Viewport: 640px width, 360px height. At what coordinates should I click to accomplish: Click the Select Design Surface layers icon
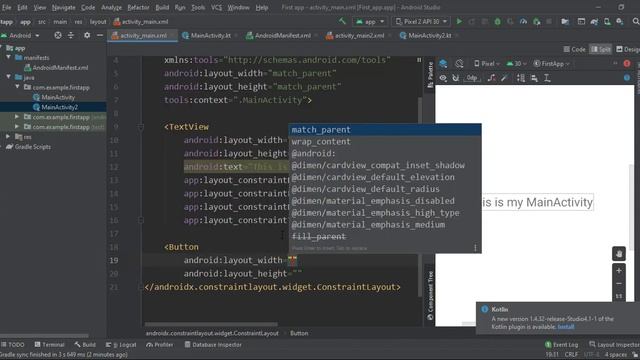443,64
